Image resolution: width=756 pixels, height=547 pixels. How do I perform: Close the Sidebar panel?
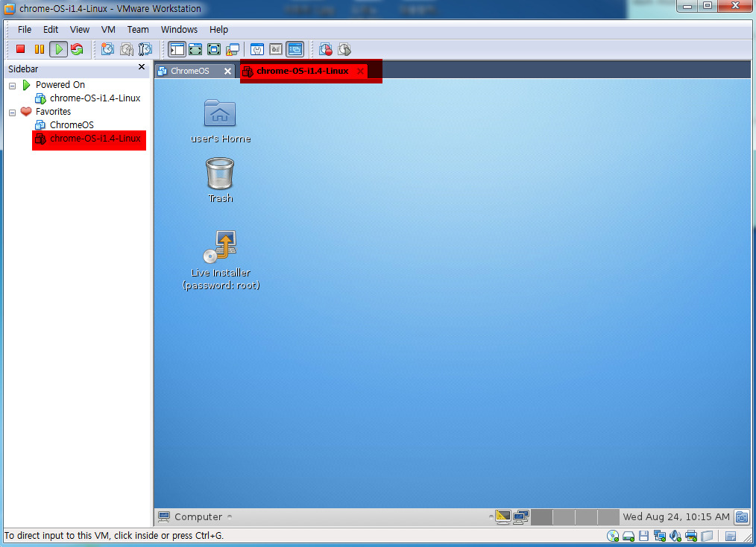point(142,68)
